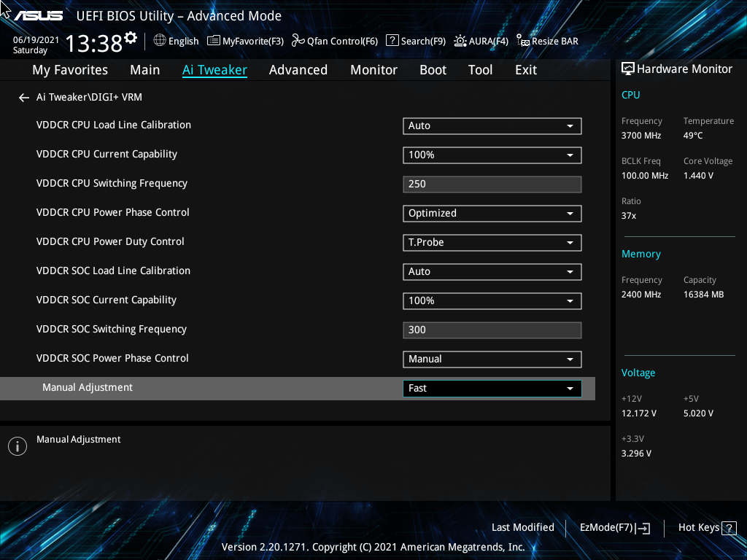Open the VDDCR CPU Power Phase Control dropdown
This screenshot has width=747, height=560.
tap(492, 213)
